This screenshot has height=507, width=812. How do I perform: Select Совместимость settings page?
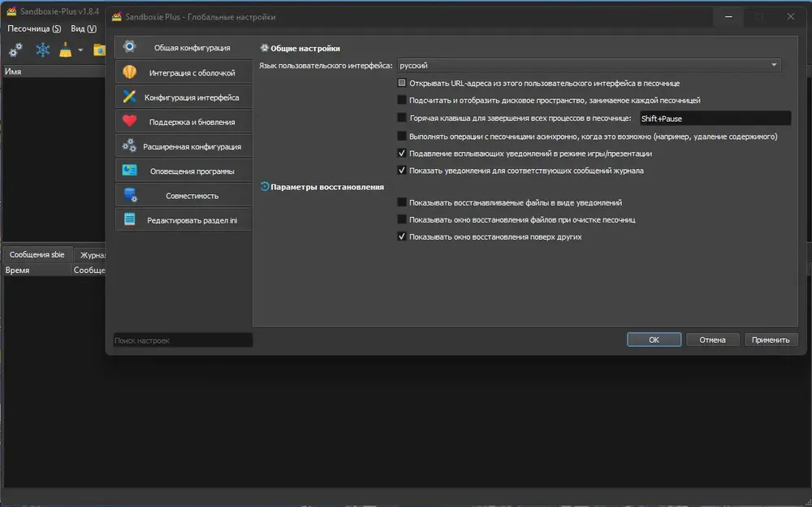point(184,196)
